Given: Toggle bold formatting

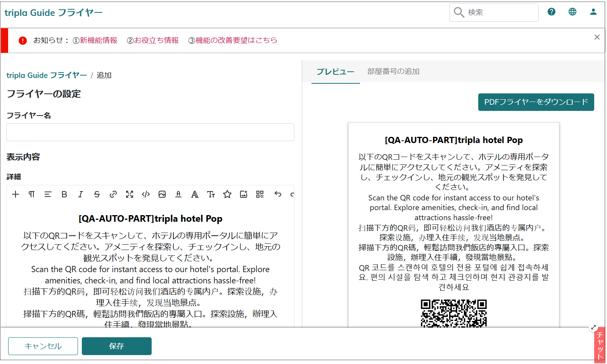Looking at the screenshot, I should [64, 194].
